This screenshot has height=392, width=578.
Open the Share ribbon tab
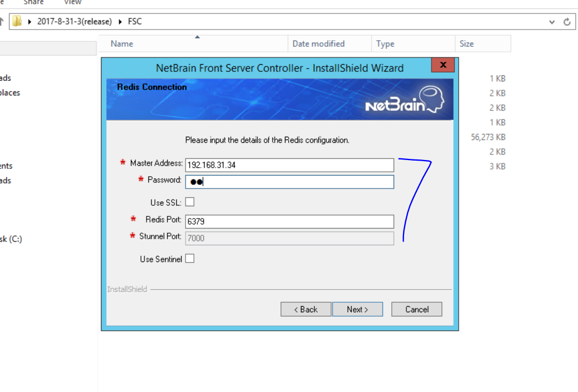click(33, 2)
